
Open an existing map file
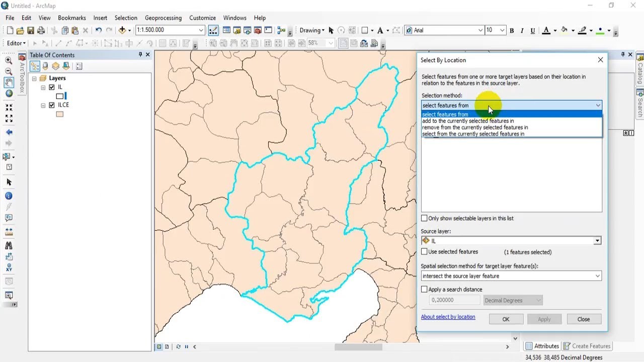(20, 31)
